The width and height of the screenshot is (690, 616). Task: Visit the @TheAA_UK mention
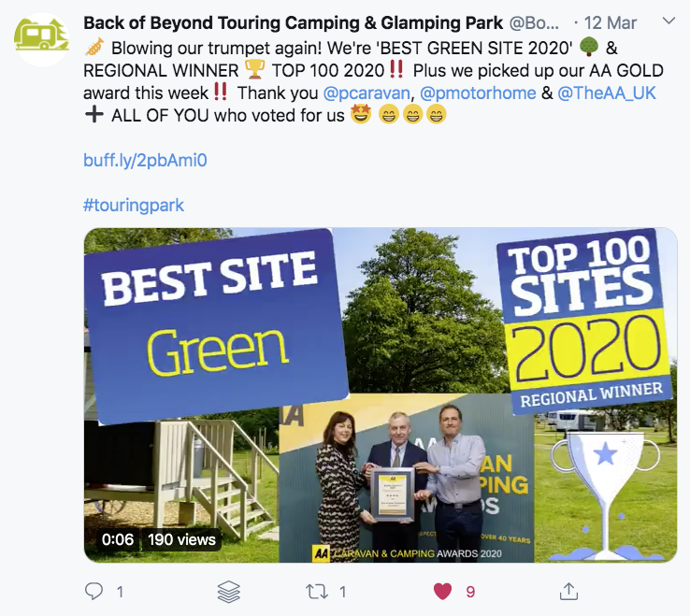point(607,93)
